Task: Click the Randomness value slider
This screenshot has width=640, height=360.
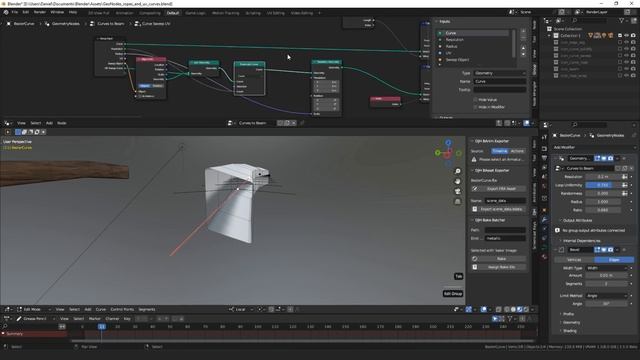Action: click(603, 193)
